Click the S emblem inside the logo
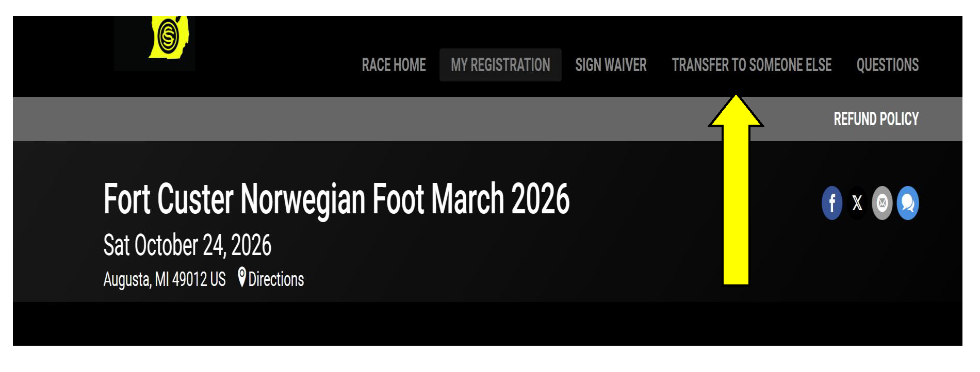This screenshot has height=372, width=980. 168,36
